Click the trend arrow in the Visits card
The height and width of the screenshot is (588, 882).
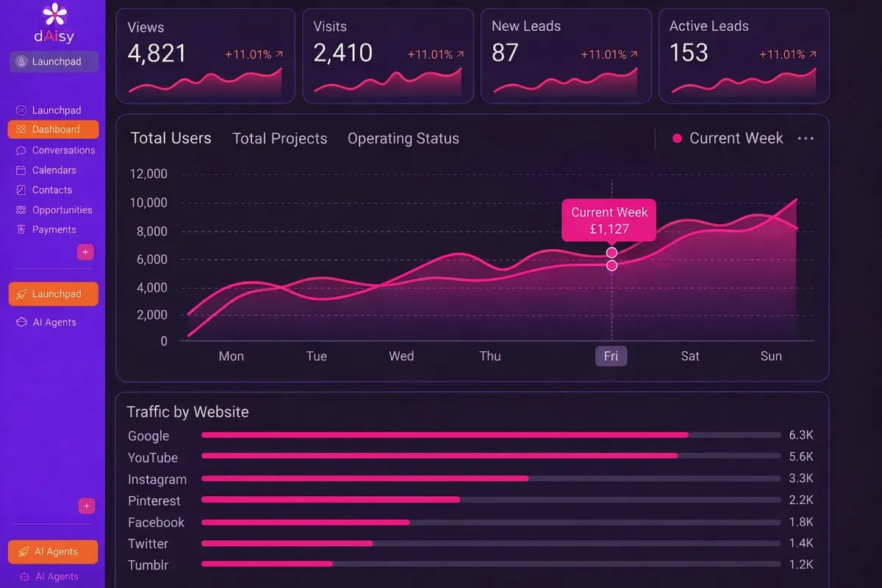point(460,54)
